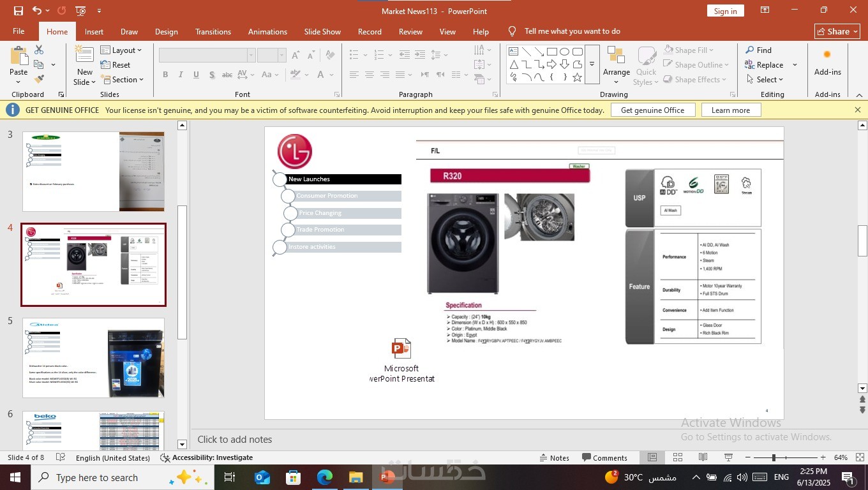Viewport: 868px width, 490px height.
Task: Start Slide Show from status bar
Action: pyautogui.click(x=728, y=457)
